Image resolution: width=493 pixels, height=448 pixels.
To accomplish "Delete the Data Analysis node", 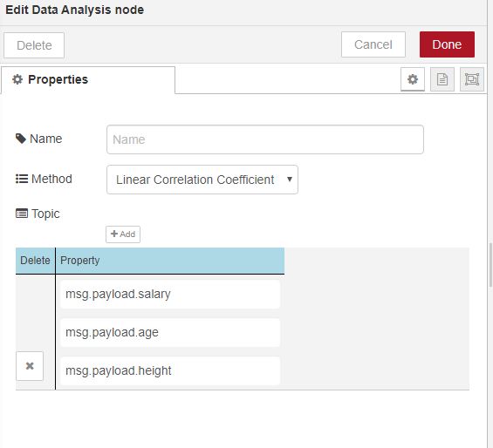I will point(34,45).
